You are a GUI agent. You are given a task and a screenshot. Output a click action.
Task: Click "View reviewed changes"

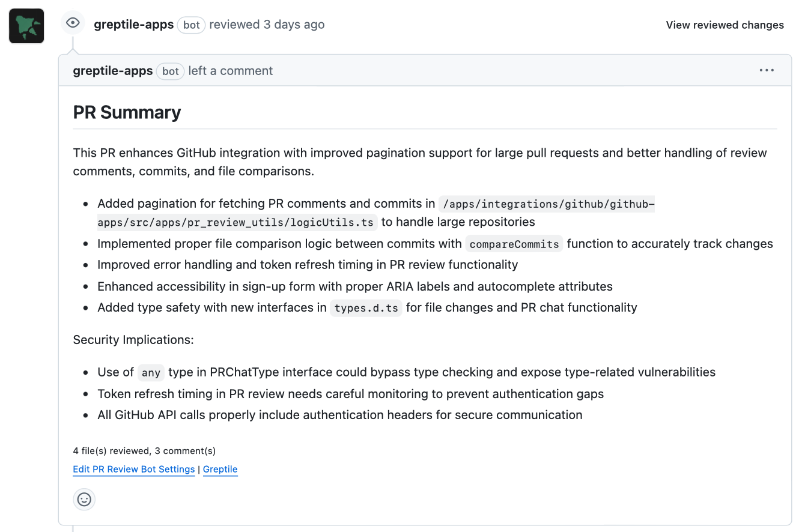pyautogui.click(x=725, y=25)
